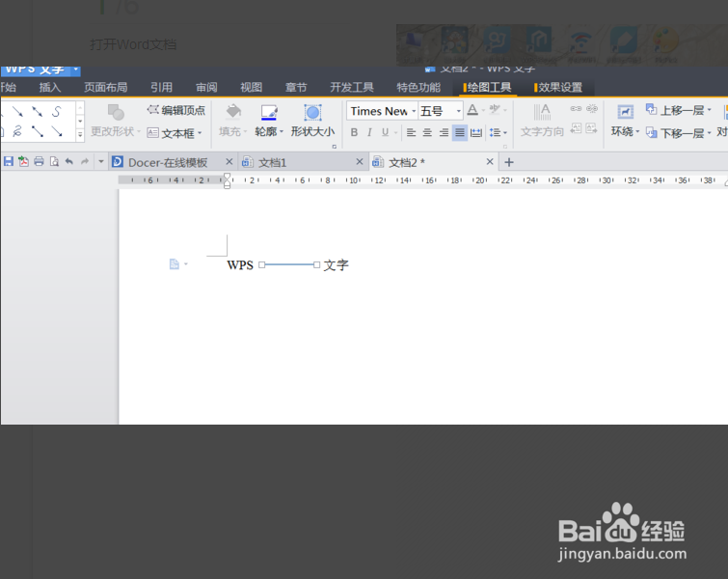Align text right
The width and height of the screenshot is (728, 579).
pyautogui.click(x=444, y=132)
